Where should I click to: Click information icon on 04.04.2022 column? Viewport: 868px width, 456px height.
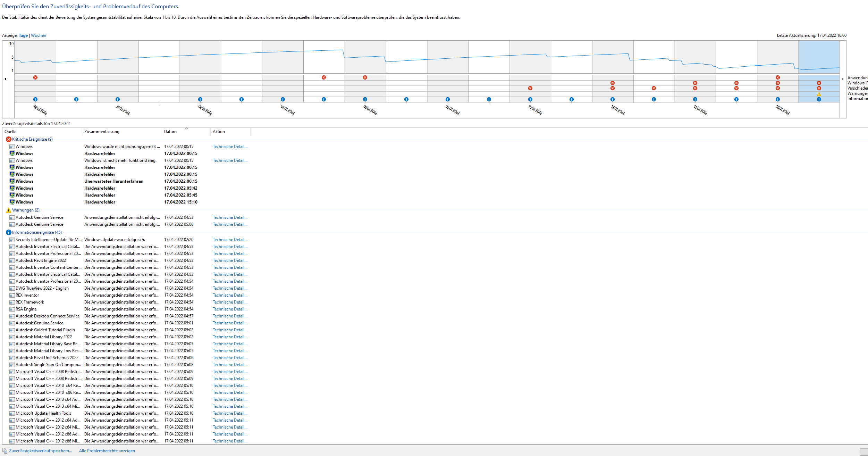pyautogui.click(x=283, y=99)
